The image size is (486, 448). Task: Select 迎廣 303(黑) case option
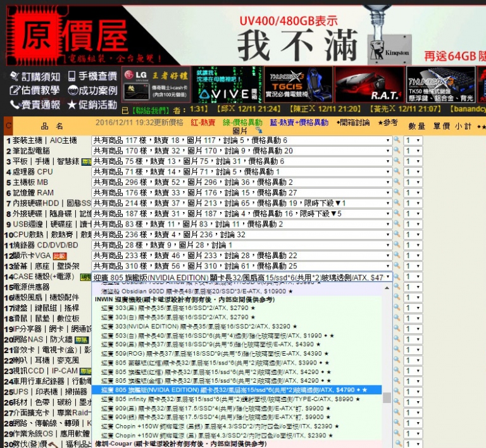coord(237,308)
